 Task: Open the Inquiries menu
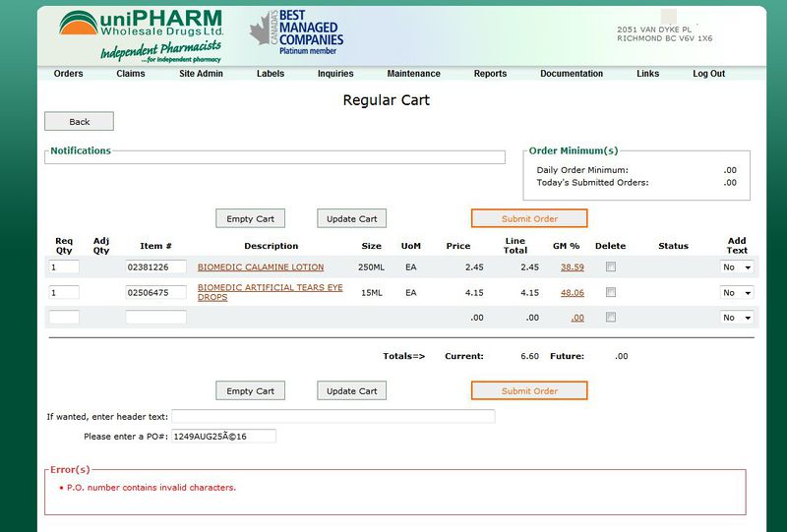click(x=335, y=74)
